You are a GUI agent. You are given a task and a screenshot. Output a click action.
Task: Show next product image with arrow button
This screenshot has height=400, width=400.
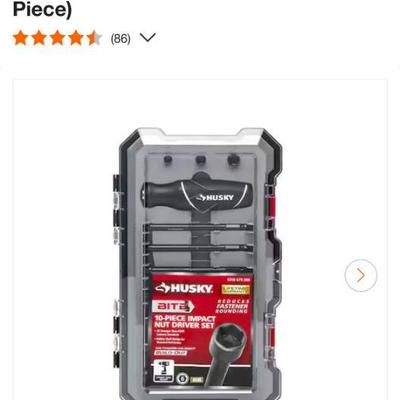click(361, 275)
